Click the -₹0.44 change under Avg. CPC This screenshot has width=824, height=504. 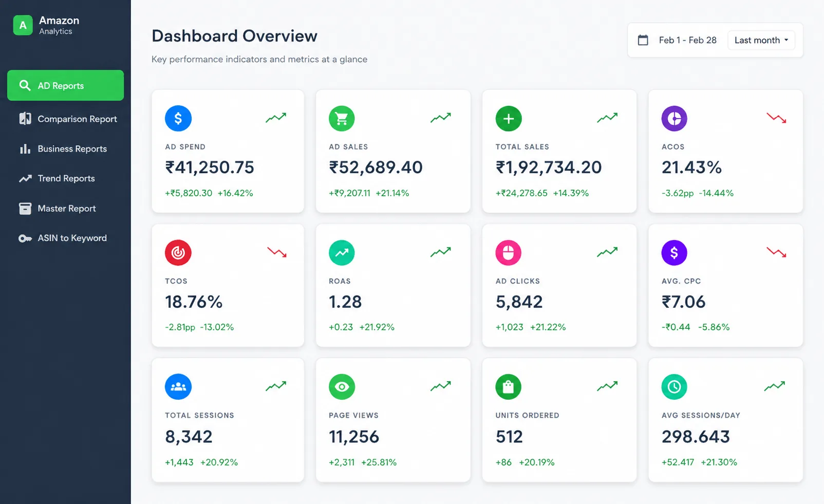click(676, 327)
